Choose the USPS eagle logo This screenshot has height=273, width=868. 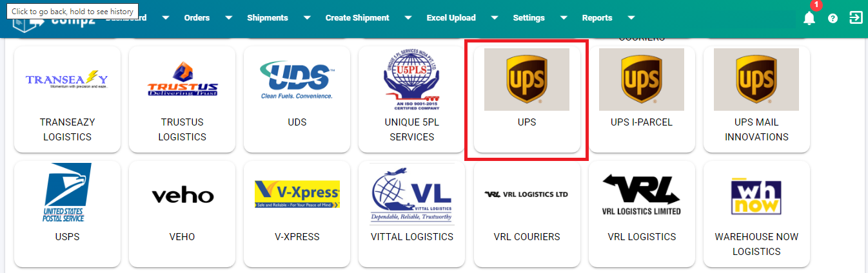click(x=67, y=193)
